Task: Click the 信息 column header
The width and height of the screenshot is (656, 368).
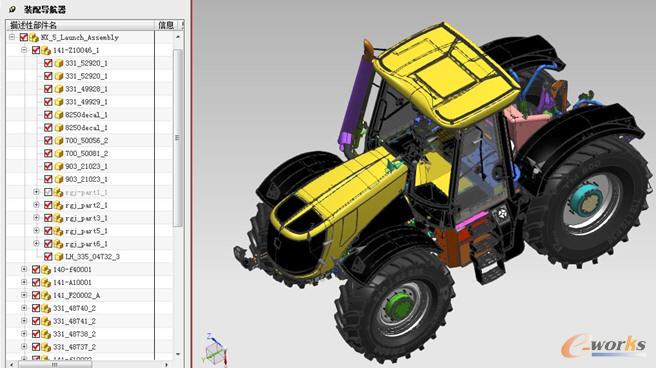Action: tap(167, 25)
